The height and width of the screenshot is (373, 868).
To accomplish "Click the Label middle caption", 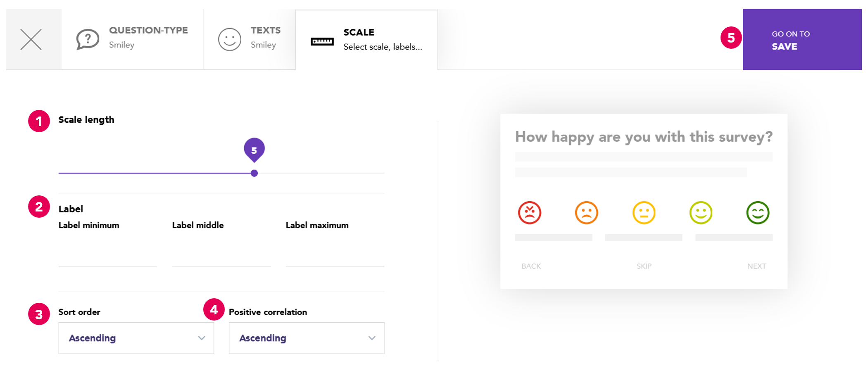I will 198,225.
